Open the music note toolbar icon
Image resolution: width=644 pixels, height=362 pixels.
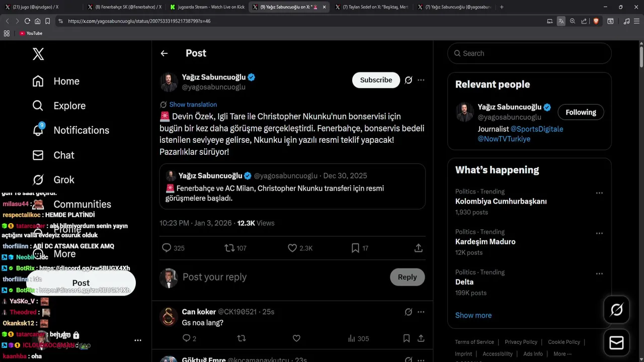pos(626,21)
